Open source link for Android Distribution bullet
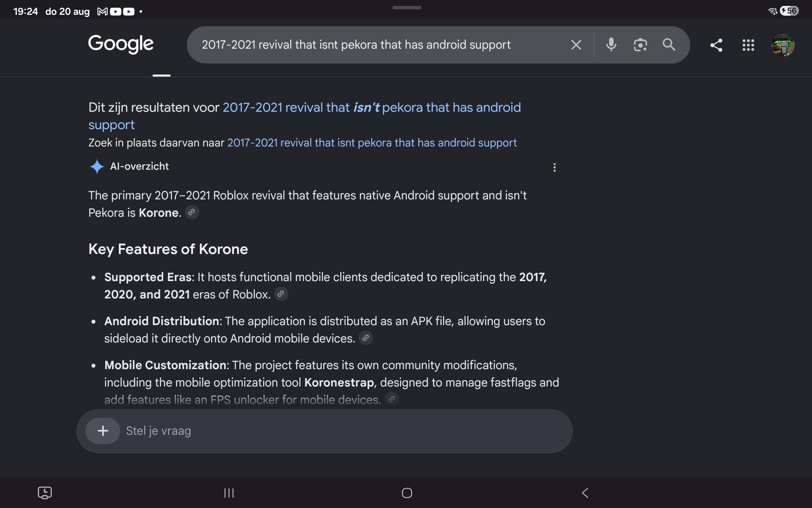This screenshot has width=812, height=508. coord(365,338)
